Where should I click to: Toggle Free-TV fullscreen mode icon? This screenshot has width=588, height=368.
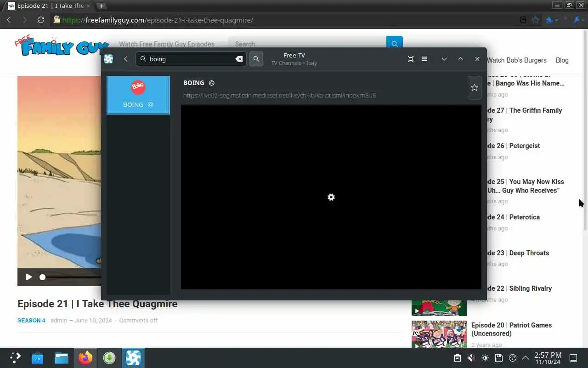pos(411,59)
